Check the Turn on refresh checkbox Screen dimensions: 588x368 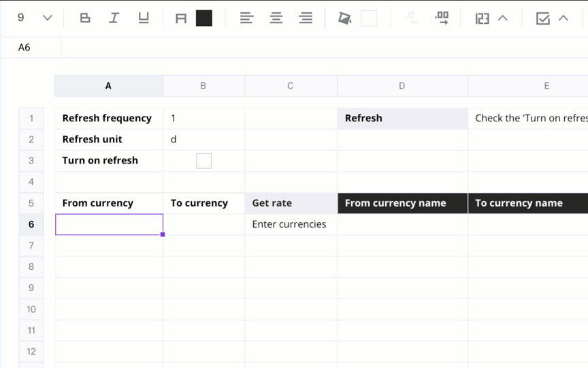pyautogui.click(x=203, y=161)
